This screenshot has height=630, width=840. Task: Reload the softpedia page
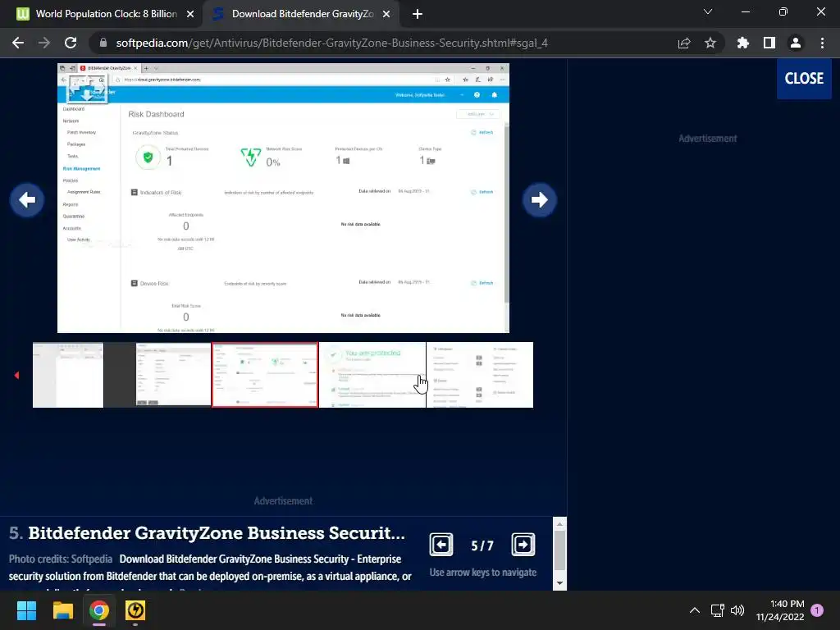coord(71,43)
